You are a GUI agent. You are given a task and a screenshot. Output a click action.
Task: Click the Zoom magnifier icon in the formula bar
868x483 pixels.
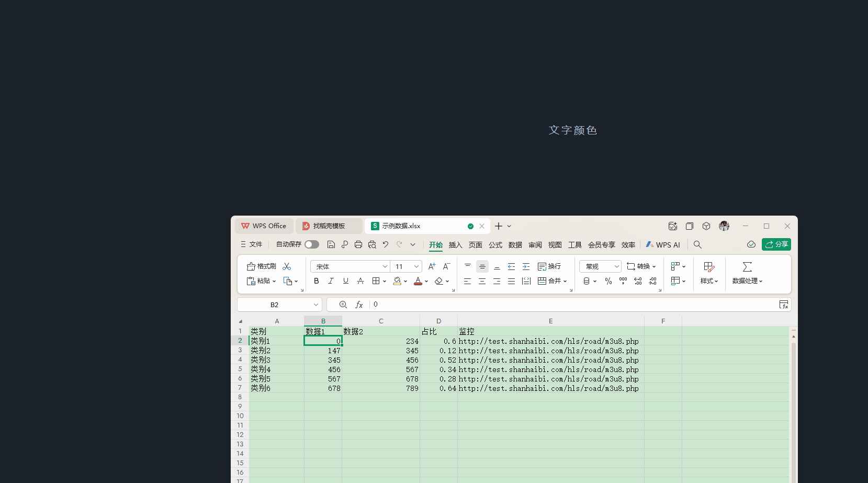point(343,305)
